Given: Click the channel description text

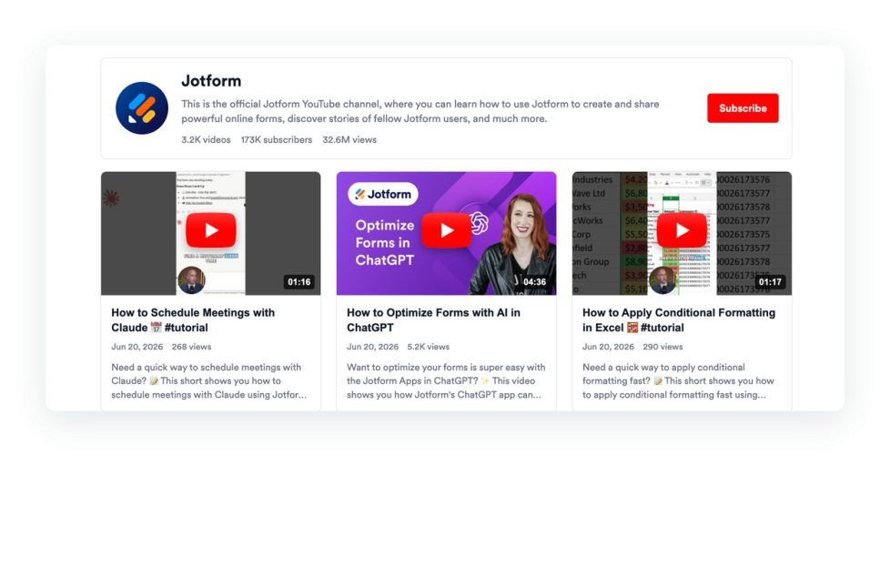Looking at the screenshot, I should [x=420, y=111].
